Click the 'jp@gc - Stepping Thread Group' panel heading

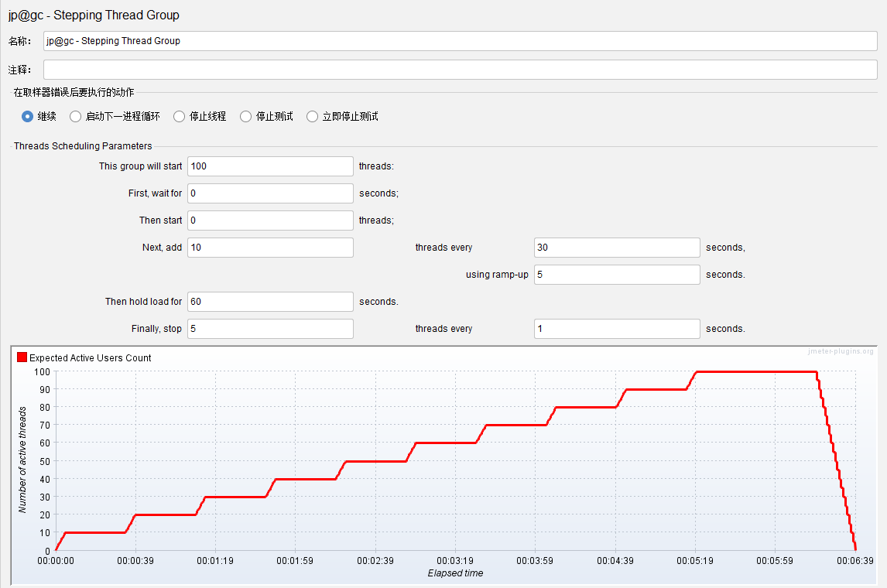coord(94,15)
